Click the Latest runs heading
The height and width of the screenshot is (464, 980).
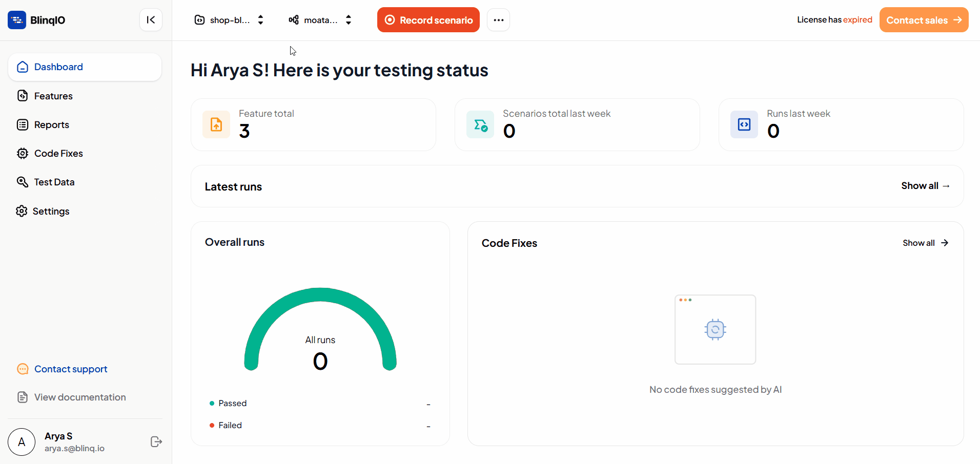(233, 187)
